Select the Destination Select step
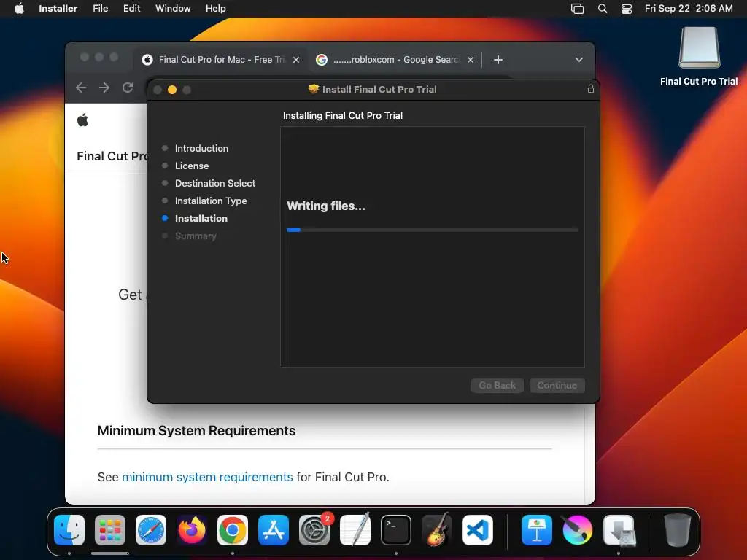747x560 pixels. point(215,183)
